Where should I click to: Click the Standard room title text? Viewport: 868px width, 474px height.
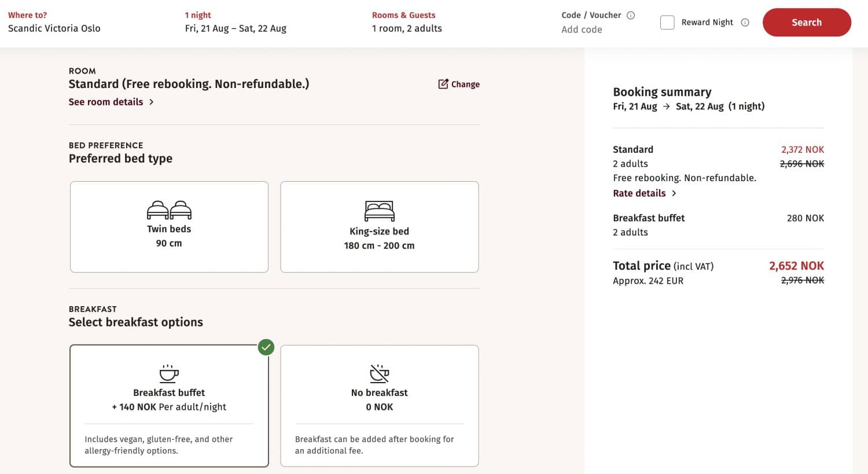click(189, 84)
